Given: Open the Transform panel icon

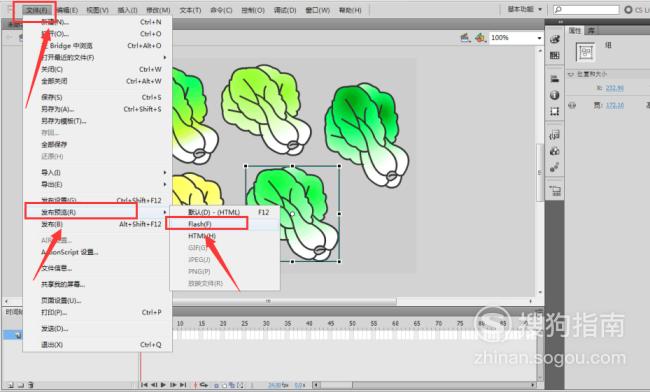Looking at the screenshot, I should [555, 111].
